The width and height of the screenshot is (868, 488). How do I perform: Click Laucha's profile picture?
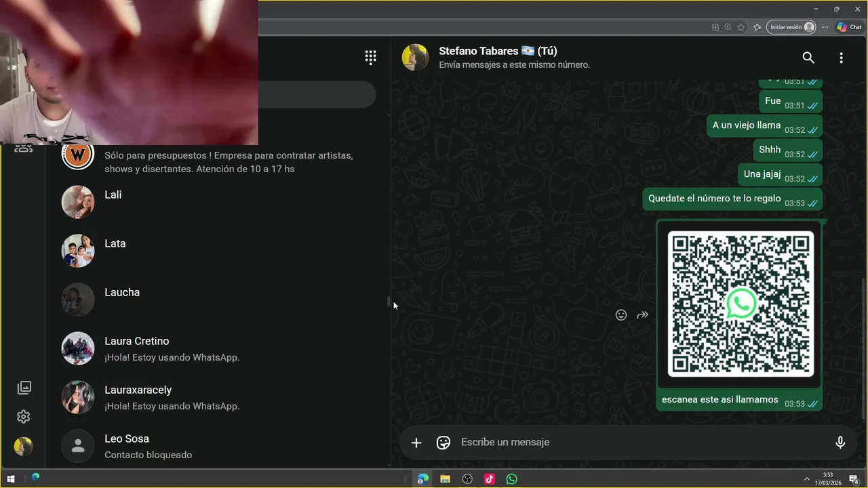(78, 300)
